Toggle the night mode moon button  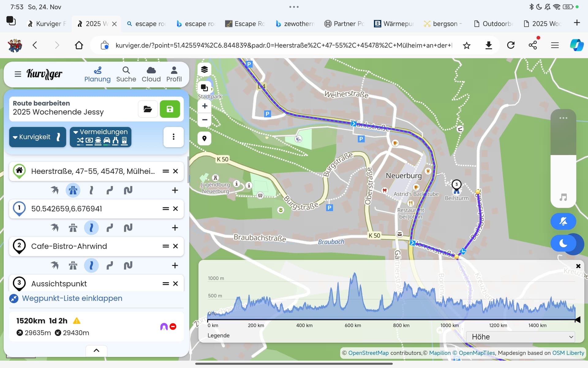coord(563,243)
